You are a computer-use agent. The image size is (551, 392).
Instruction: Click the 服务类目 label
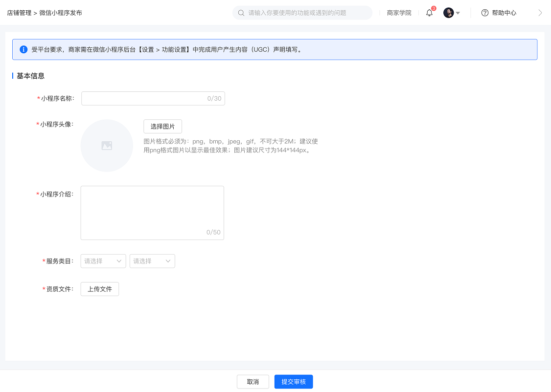pyautogui.click(x=60, y=261)
